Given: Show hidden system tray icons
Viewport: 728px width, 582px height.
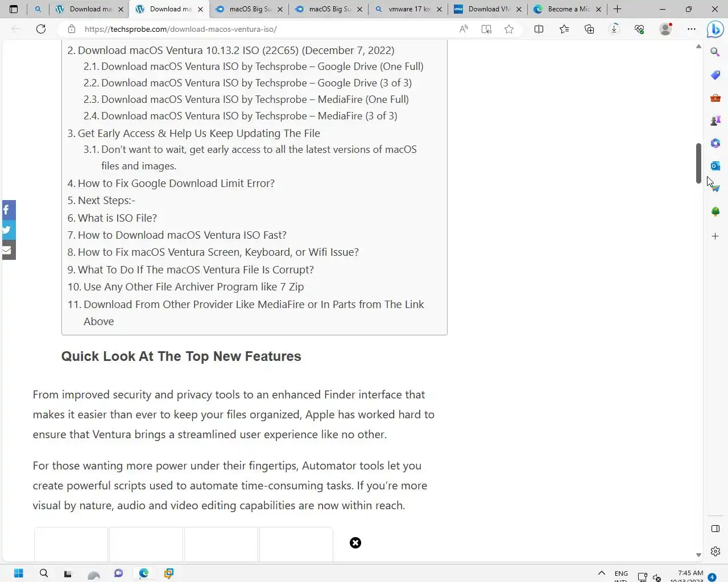Looking at the screenshot, I should (601, 573).
